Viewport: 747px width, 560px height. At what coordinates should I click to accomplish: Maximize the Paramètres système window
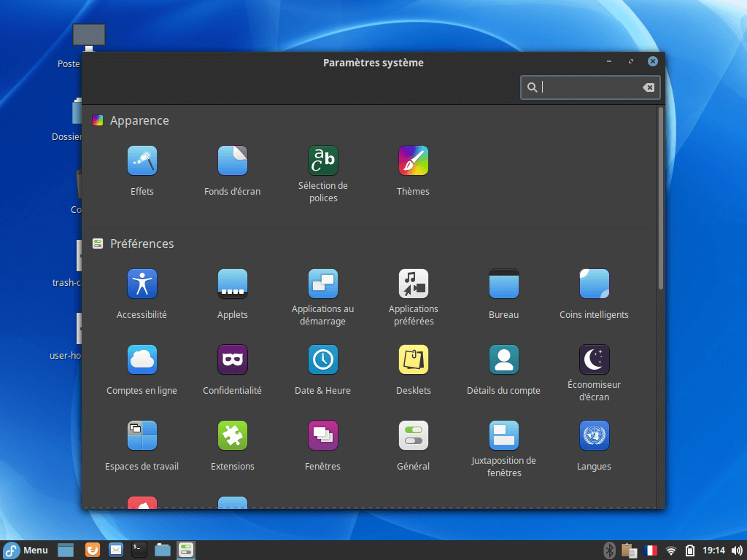(631, 61)
